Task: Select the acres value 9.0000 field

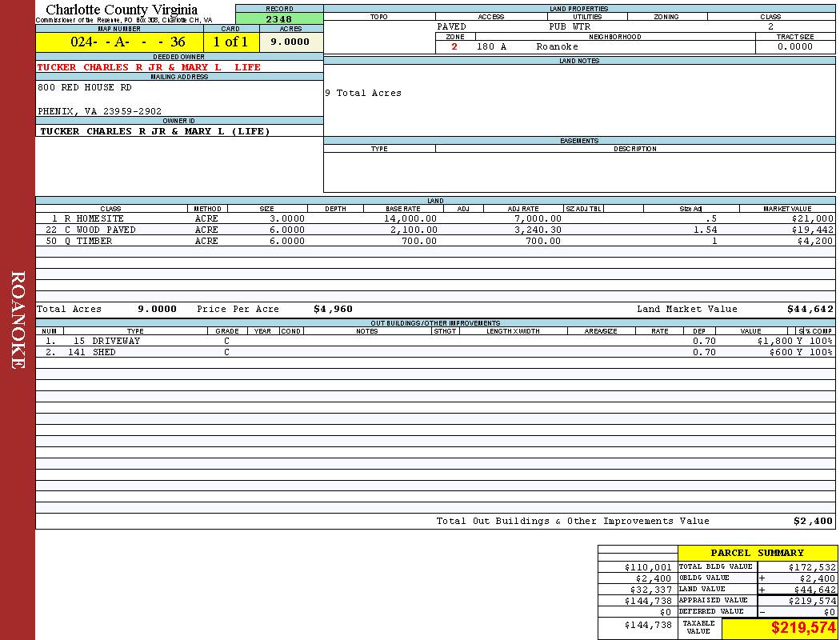Action: [x=290, y=42]
